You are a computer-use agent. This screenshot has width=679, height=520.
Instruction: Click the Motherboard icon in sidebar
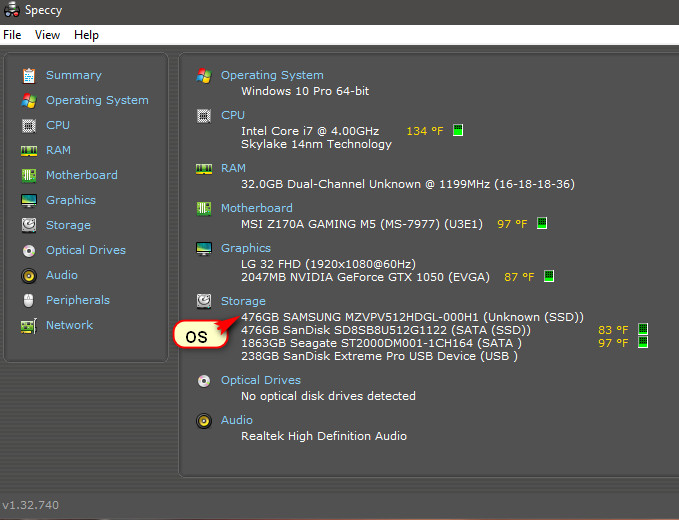click(x=29, y=175)
